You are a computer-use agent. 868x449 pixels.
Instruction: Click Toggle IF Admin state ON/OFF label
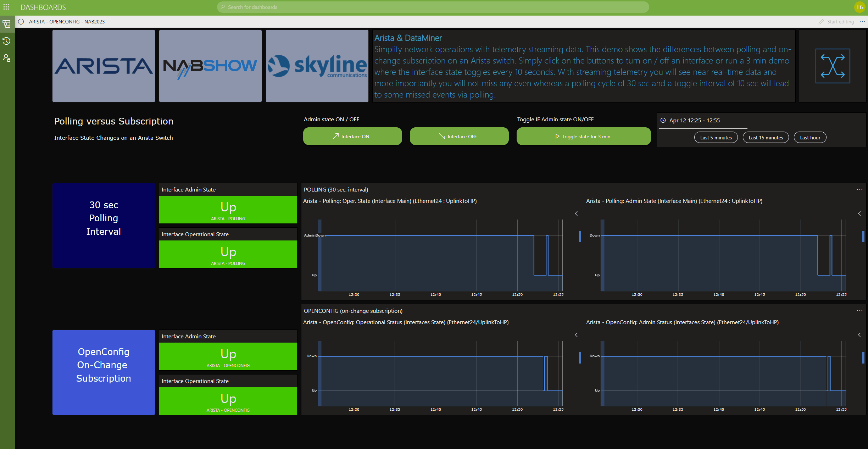(555, 120)
